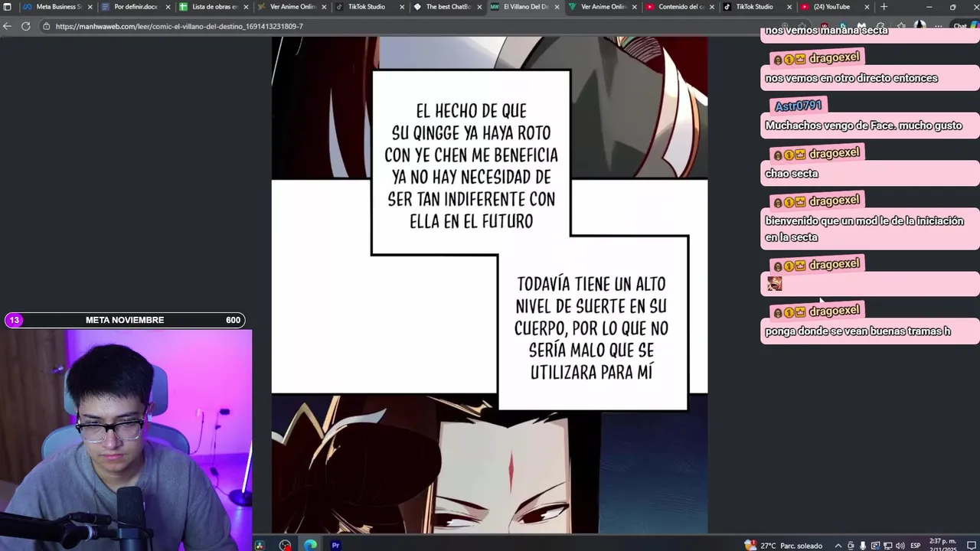The image size is (980, 551).
Task: Open a new browser tab
Action: pyautogui.click(x=884, y=7)
